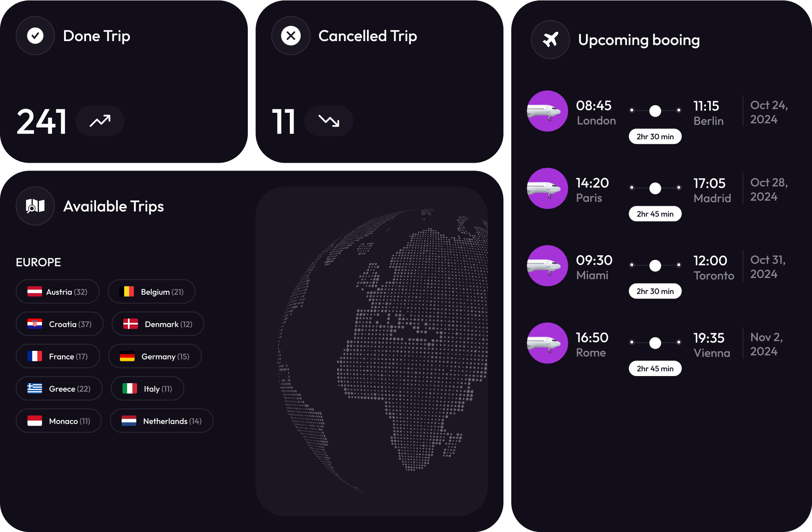This screenshot has width=812, height=532.
Task: Click the 2hr 30 min badge for London flight
Action: pyautogui.click(x=655, y=136)
